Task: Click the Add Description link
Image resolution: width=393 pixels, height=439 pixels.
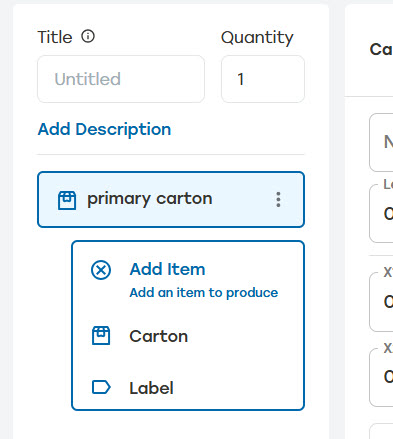Action: 104,129
